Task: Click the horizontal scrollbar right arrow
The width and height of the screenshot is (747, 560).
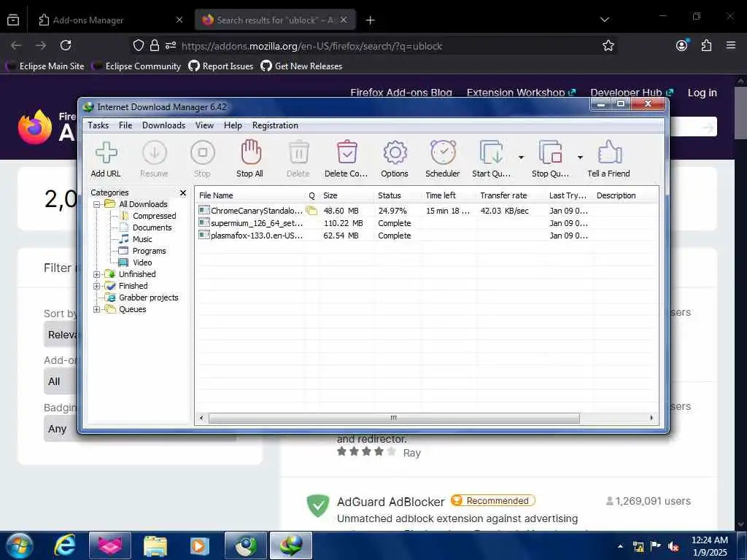Action: click(651, 418)
